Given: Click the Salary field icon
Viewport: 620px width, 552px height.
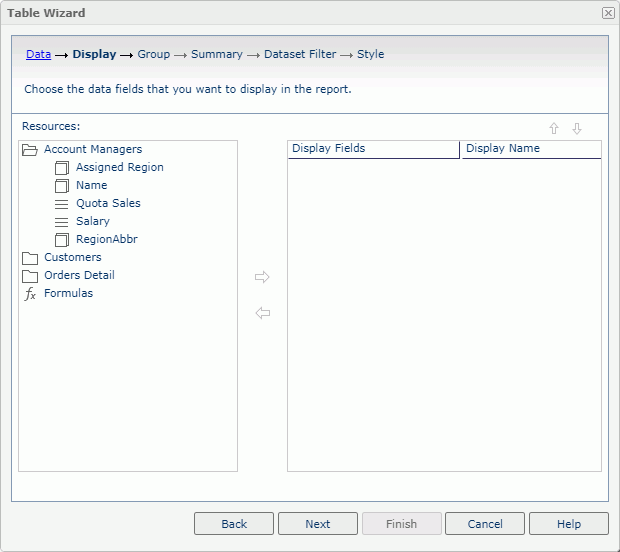Looking at the screenshot, I should pyautogui.click(x=62, y=222).
